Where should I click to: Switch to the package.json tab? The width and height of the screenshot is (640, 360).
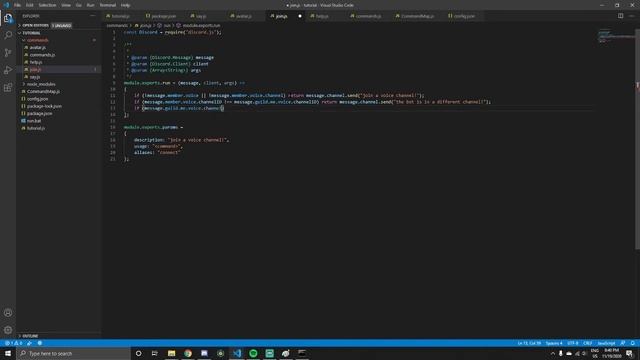point(163,16)
